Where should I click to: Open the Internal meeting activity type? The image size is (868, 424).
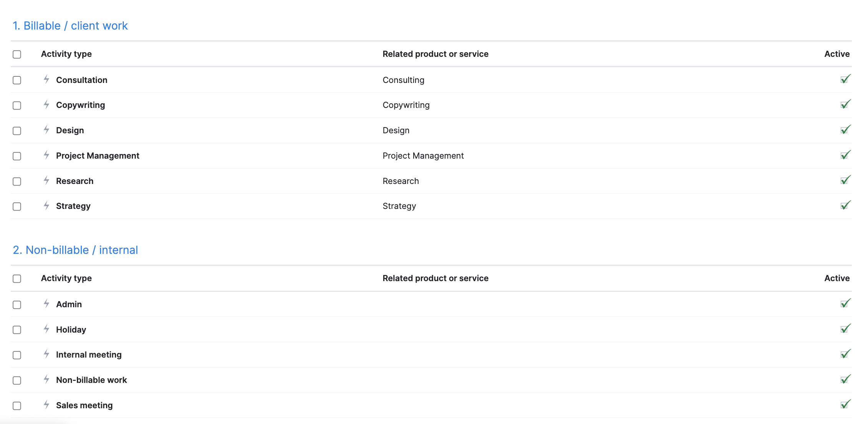tap(89, 354)
